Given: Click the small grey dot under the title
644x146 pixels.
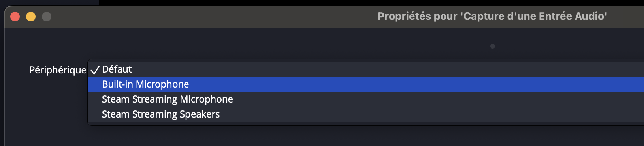Looking at the screenshot, I should point(493,46).
